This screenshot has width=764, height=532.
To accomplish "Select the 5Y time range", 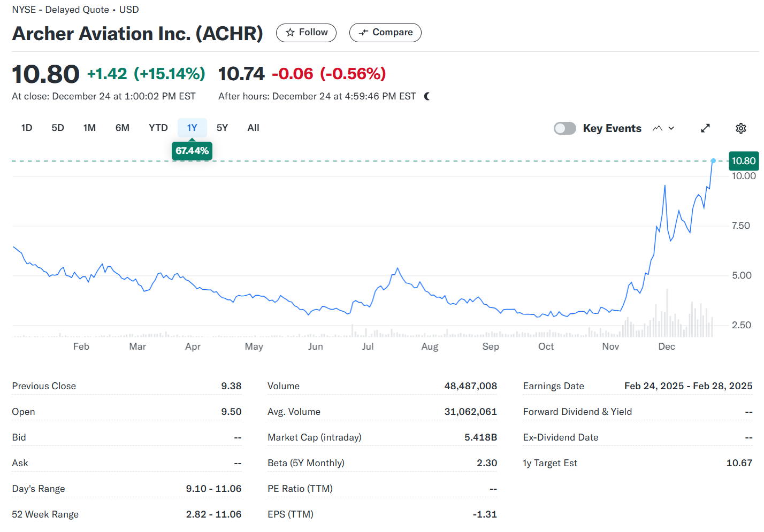I will [222, 128].
